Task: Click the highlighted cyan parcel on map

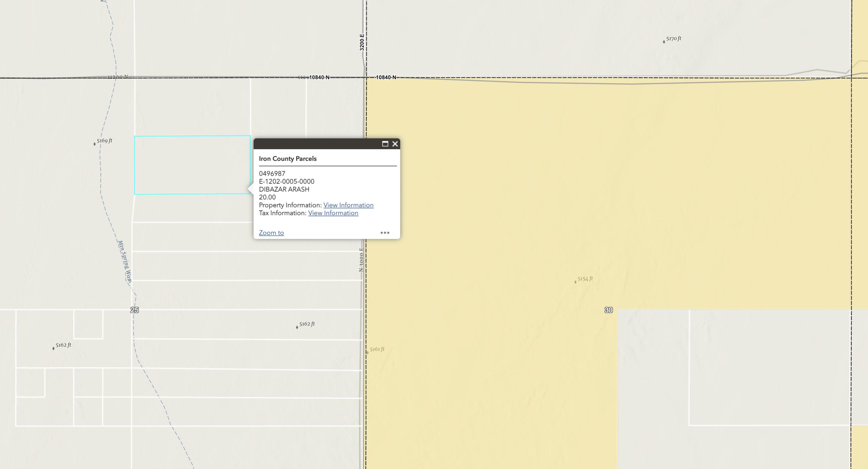Action: (192, 165)
